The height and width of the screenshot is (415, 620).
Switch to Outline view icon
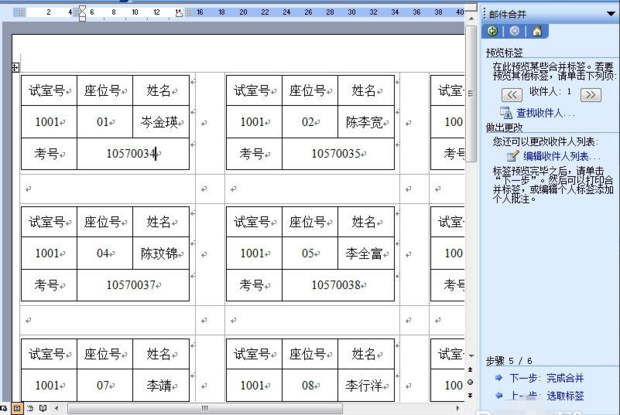pyautogui.click(x=30, y=408)
